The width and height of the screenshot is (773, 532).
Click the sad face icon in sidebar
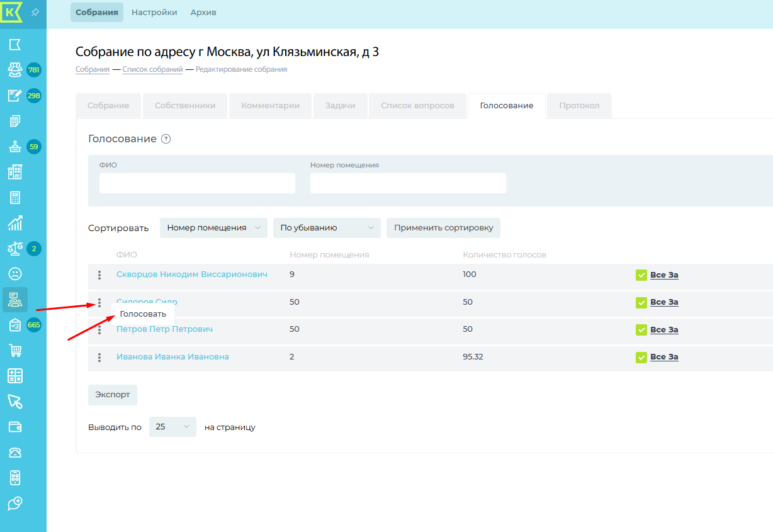[14, 274]
